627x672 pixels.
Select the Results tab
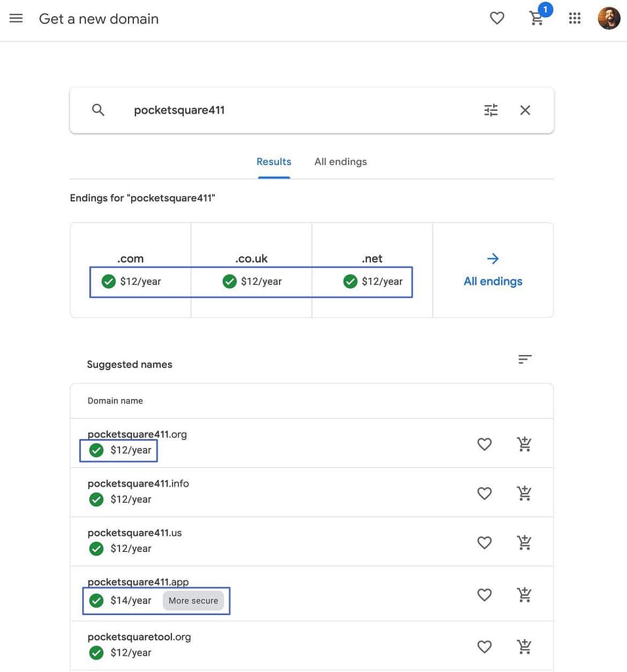274,161
